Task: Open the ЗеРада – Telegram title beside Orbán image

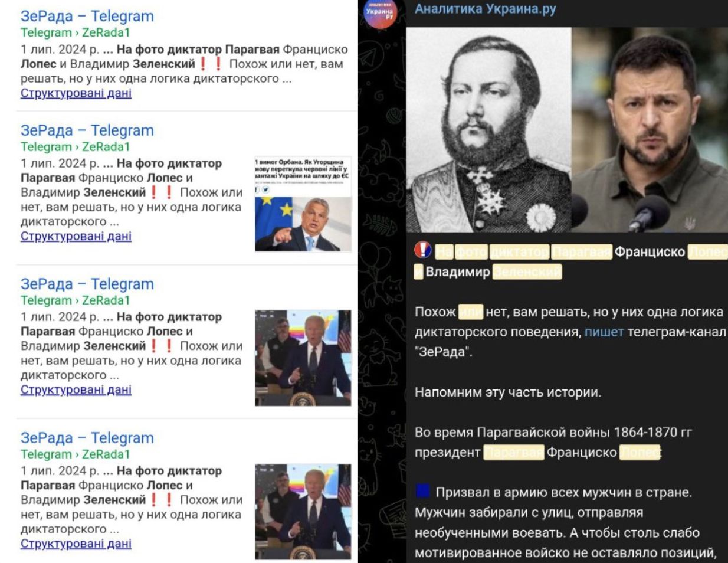Action: pos(87,130)
